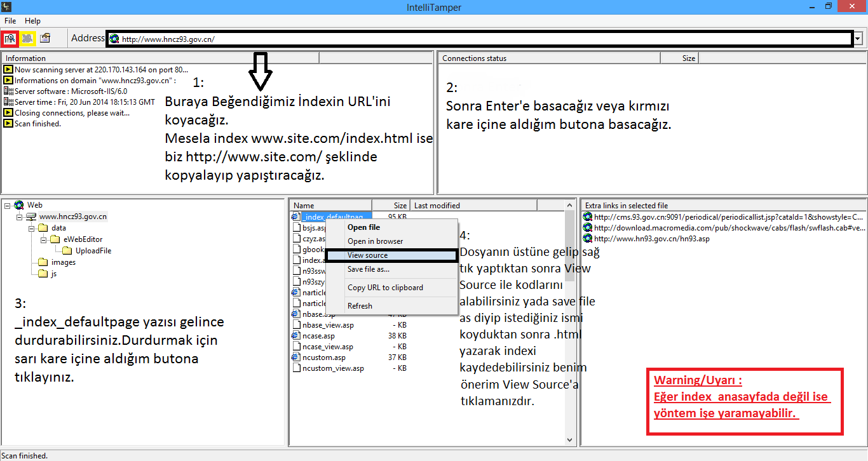Image resolution: width=868 pixels, height=461 pixels.
Task: Click 'Closing connections, please wait...' row
Action: click(x=72, y=113)
